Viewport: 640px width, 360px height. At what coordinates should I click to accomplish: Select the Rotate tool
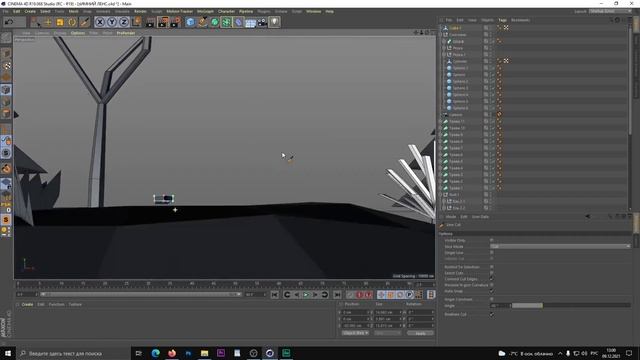[72, 22]
